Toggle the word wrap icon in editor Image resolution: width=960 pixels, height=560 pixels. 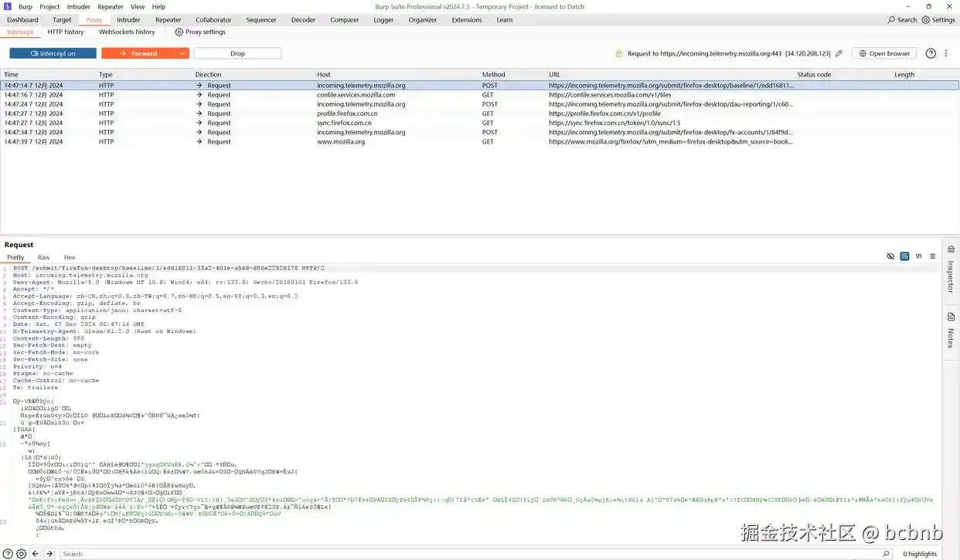coord(904,256)
